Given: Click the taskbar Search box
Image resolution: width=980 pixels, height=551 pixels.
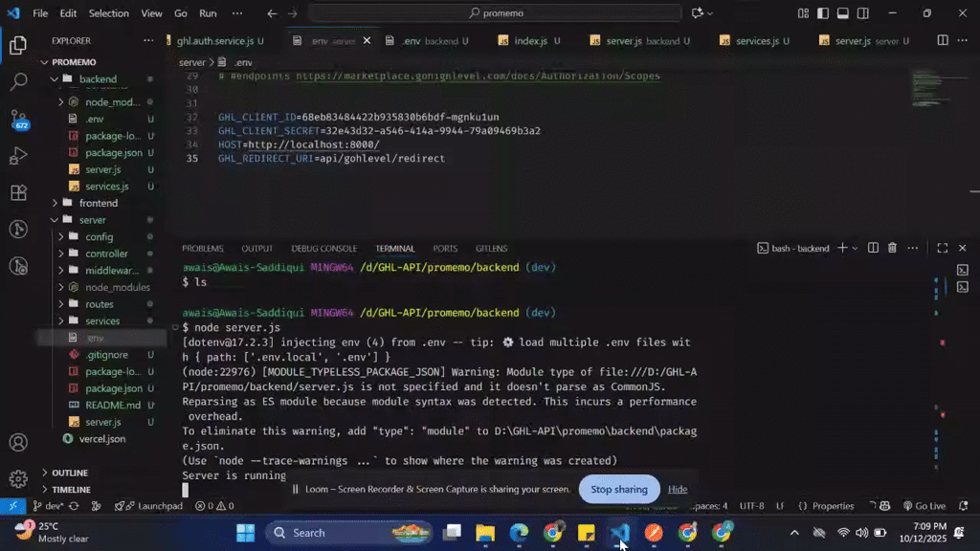Looking at the screenshot, I should tap(348, 532).
